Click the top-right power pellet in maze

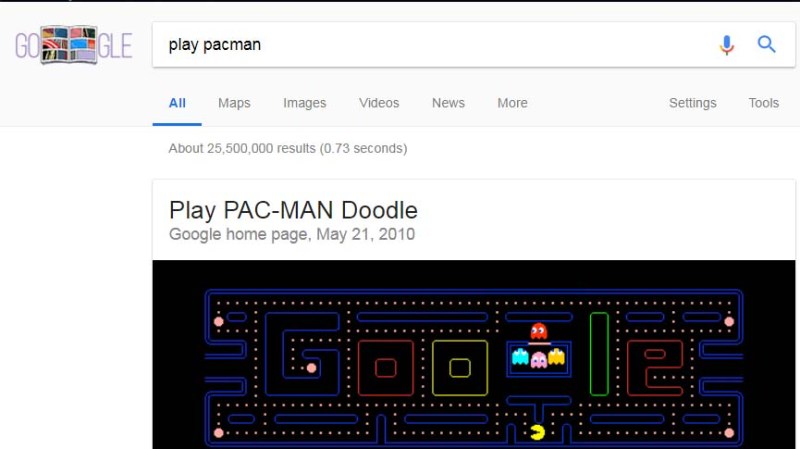[729, 321]
